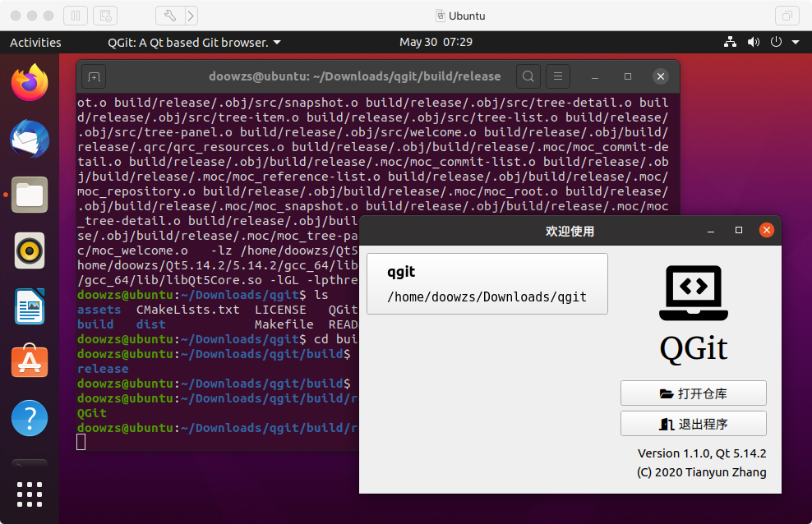Image resolution: width=812 pixels, height=524 pixels.
Task: Click the volume speaker icon
Action: [x=754, y=43]
